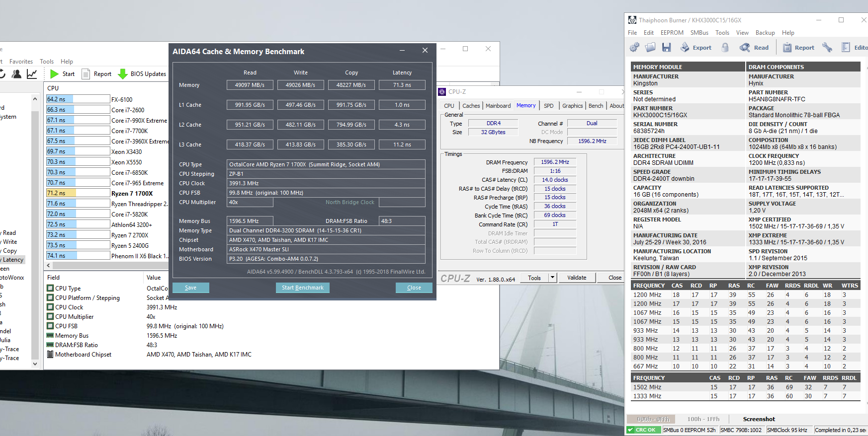
Task: Click Save in the AIDA64 benchmark dialog
Action: (190, 288)
